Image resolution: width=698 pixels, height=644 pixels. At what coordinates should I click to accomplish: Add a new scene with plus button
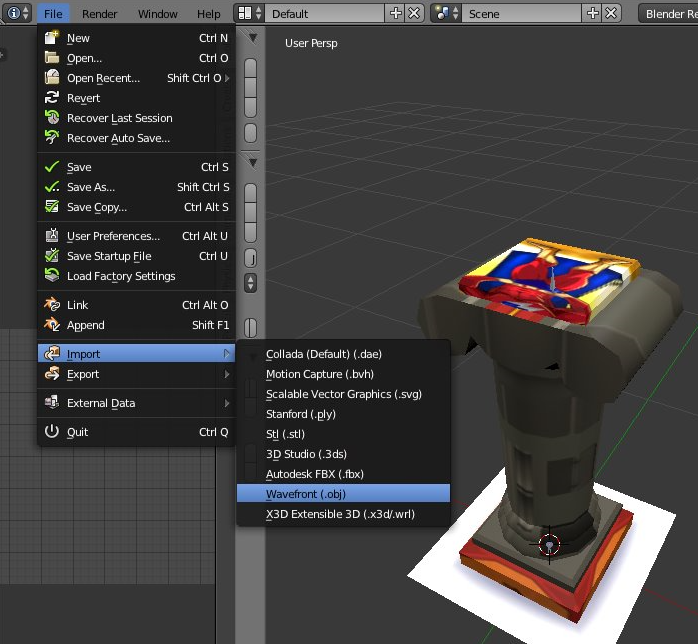[x=593, y=14]
